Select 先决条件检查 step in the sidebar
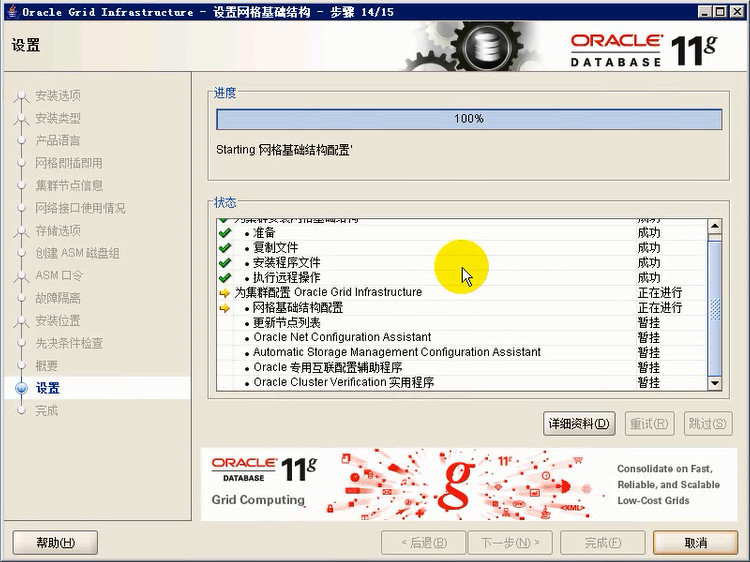The width and height of the screenshot is (750, 562). [69, 343]
